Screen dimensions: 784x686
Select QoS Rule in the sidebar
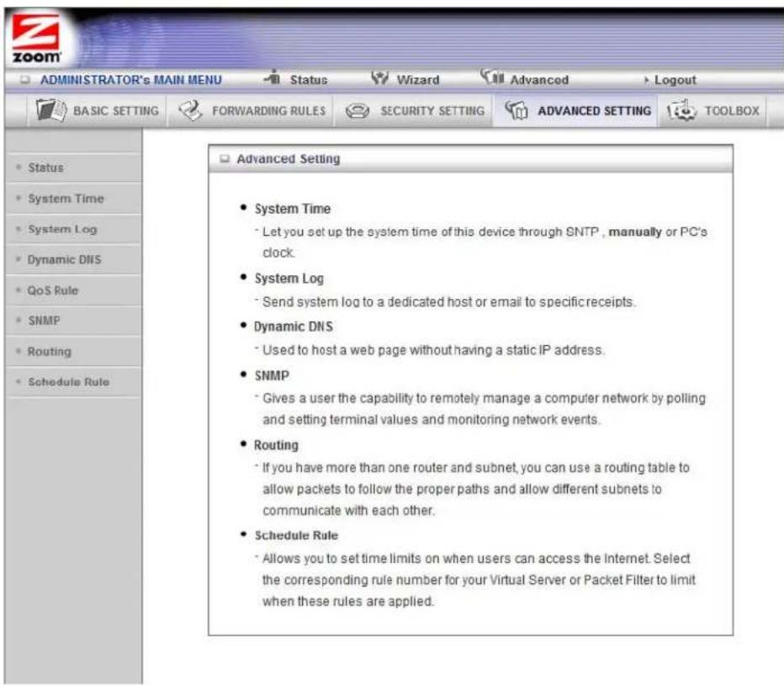pos(53,290)
